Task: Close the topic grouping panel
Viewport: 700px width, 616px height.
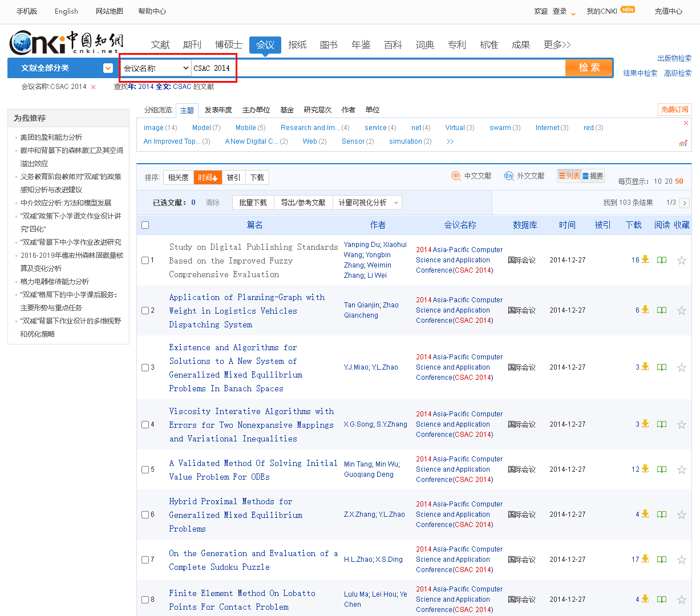Action: [686, 123]
